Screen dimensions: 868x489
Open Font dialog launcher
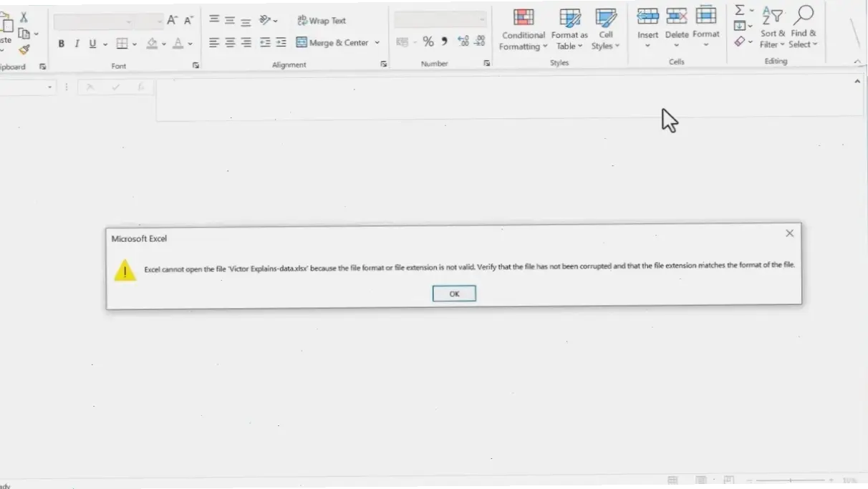click(x=196, y=65)
